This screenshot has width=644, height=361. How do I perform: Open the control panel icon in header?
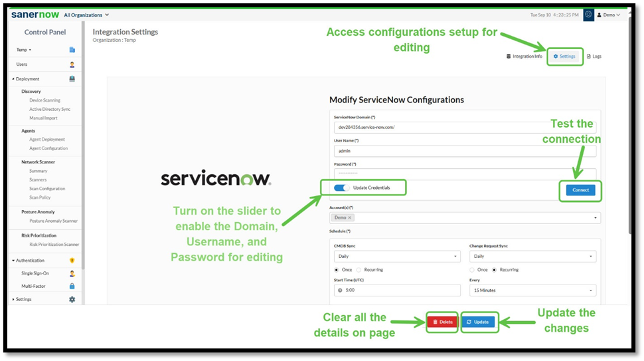click(x=588, y=15)
